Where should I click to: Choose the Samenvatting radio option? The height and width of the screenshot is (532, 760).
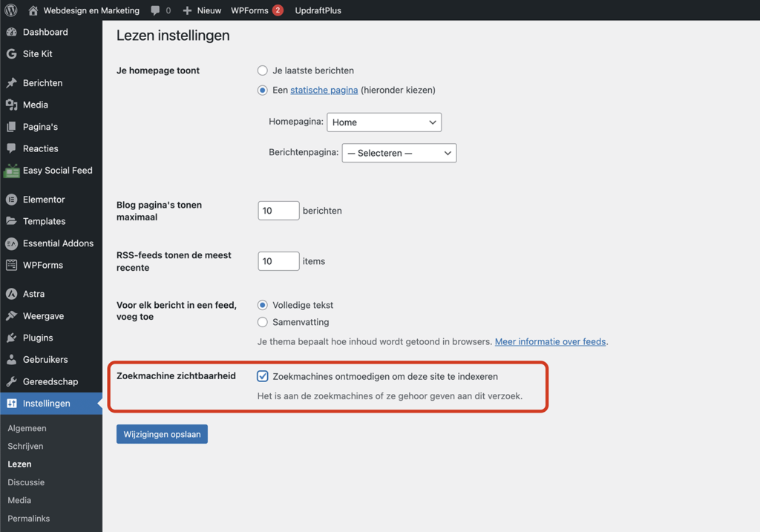(x=263, y=322)
